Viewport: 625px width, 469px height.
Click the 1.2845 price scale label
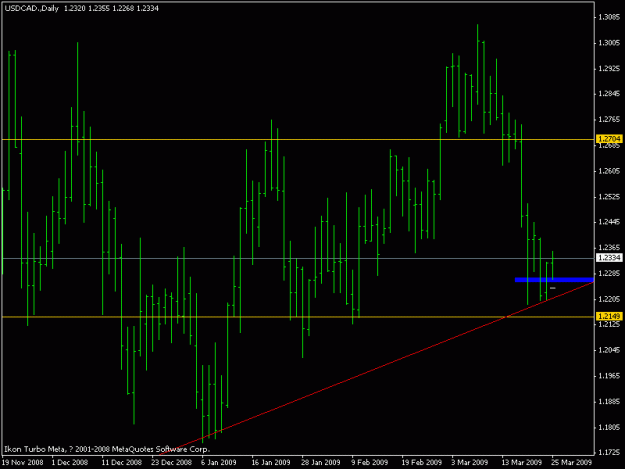click(609, 94)
